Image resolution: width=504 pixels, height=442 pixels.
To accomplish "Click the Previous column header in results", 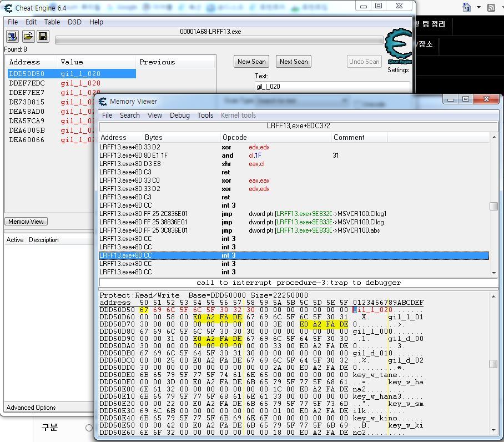I will 175,62.
